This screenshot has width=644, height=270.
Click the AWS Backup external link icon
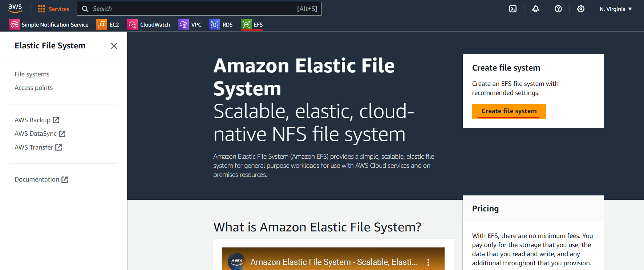tap(56, 120)
